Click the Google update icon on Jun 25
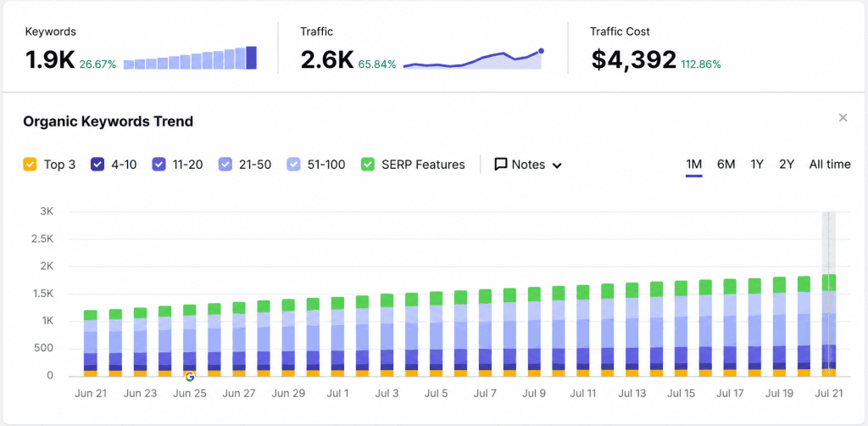Image resolution: width=868 pixels, height=426 pixels. [190, 377]
